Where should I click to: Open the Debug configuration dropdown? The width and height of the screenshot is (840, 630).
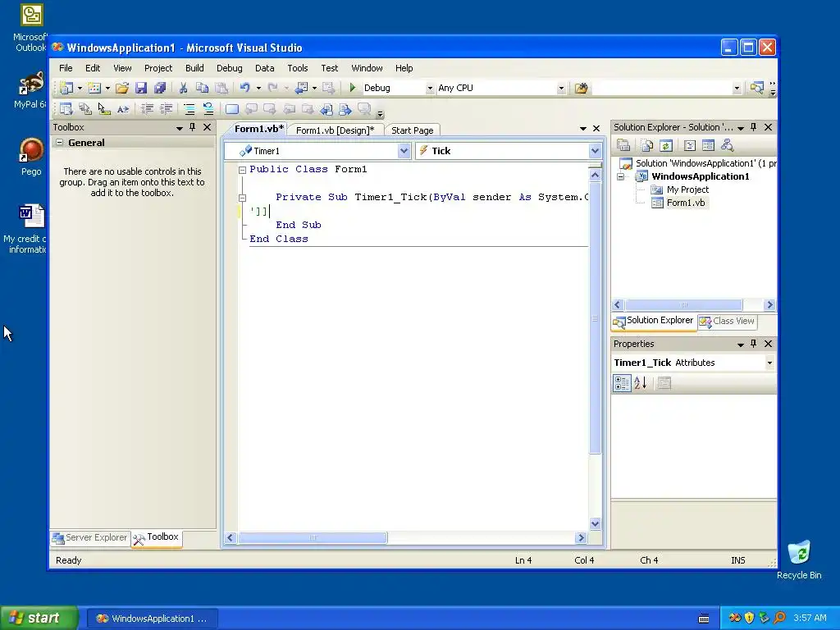(x=430, y=88)
